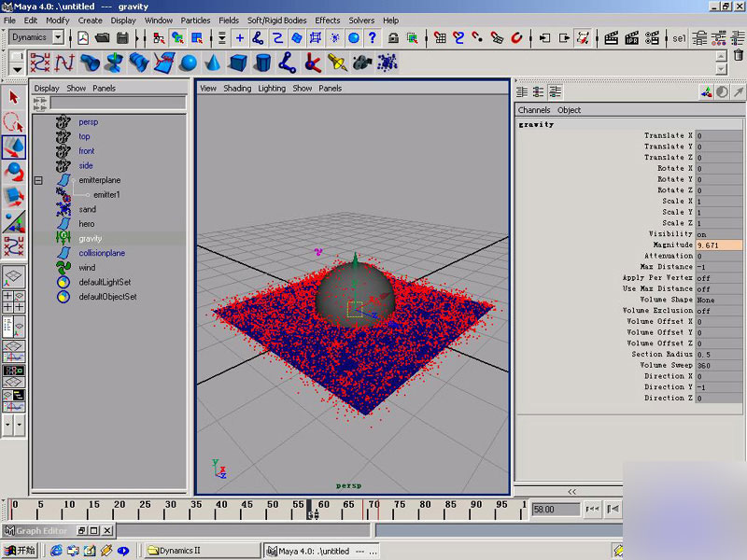The image size is (747, 560).
Task: Toggle snap to grid icon
Action: point(441,38)
